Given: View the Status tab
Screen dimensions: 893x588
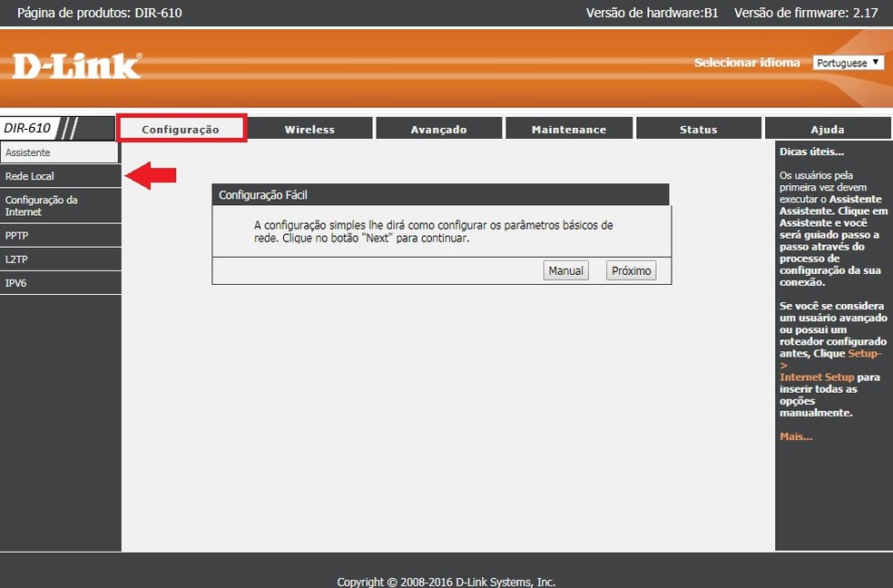Looking at the screenshot, I should click(698, 129).
